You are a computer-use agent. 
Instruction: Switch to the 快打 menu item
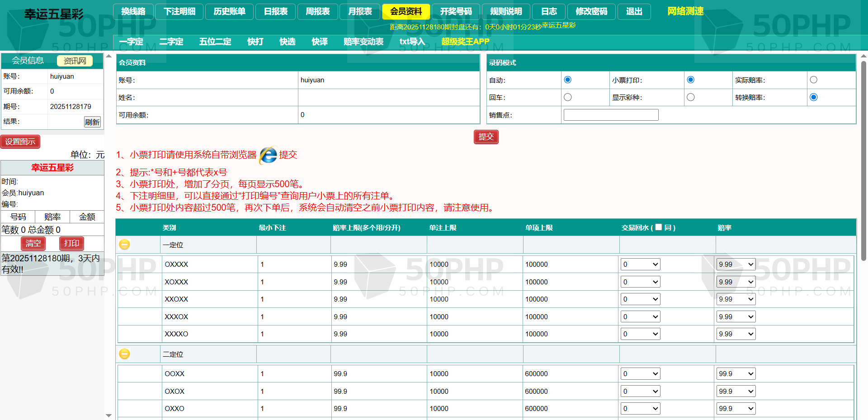pos(255,42)
